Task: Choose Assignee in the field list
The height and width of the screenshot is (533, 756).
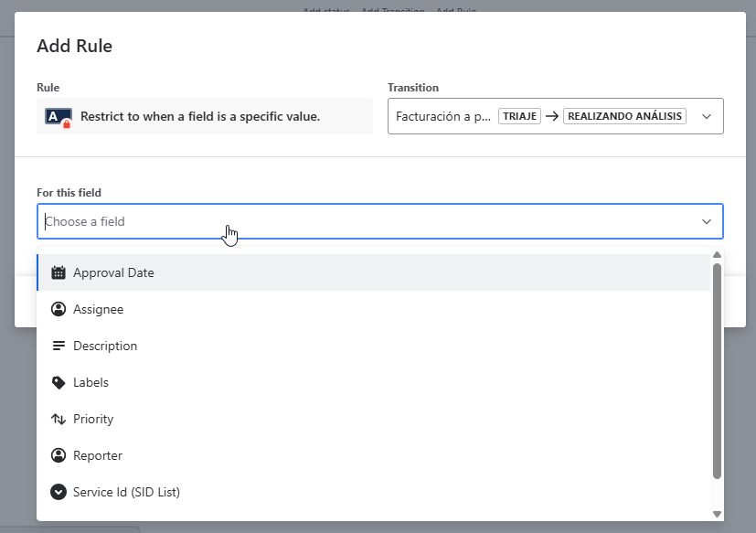Action: 98,309
